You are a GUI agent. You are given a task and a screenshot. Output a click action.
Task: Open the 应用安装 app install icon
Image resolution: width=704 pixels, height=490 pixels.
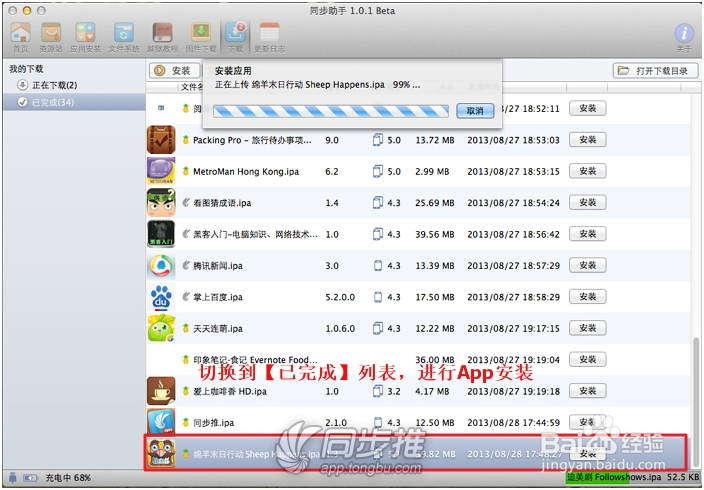point(85,37)
